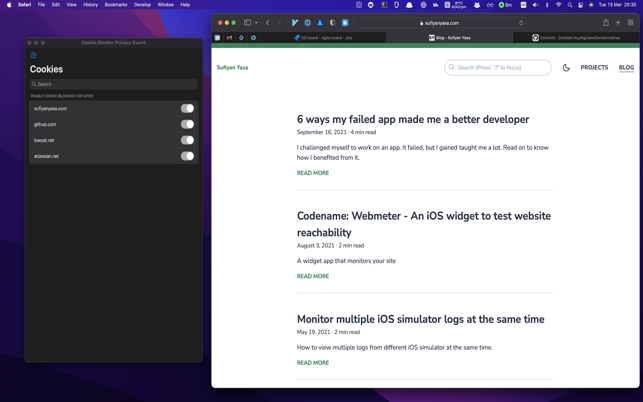Open the Cookie Blocker settings gear icon

33,55
